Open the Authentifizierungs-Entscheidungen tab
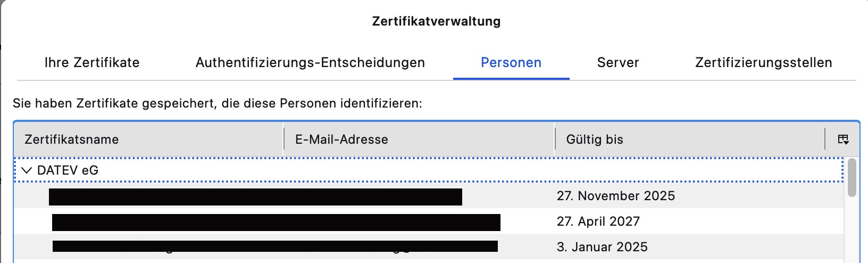The width and height of the screenshot is (868, 263). [310, 63]
